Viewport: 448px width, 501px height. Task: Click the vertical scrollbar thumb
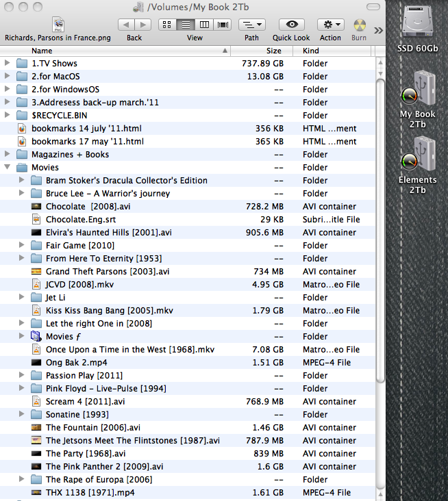[x=380, y=230]
